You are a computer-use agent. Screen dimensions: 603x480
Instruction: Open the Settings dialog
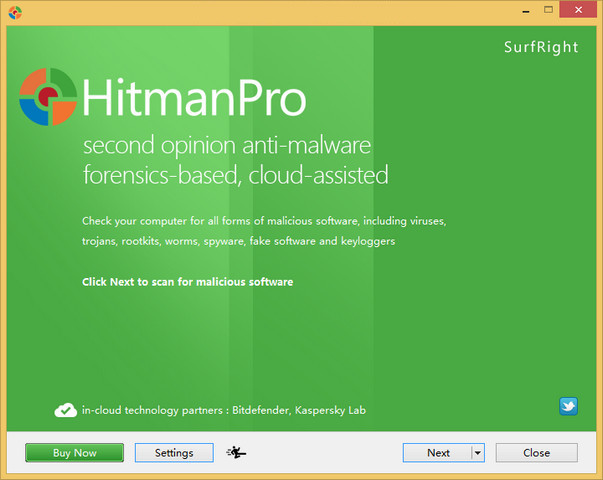click(173, 453)
